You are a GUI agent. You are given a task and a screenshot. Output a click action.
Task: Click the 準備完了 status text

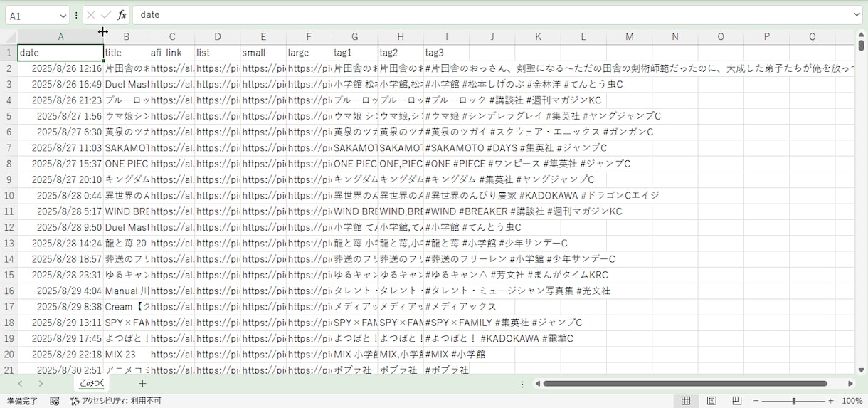point(22,401)
